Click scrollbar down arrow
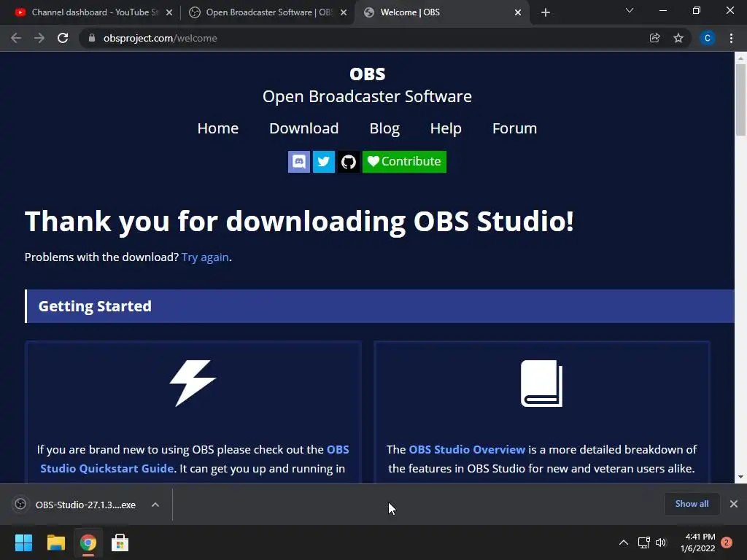The height and width of the screenshot is (560, 747). click(740, 477)
